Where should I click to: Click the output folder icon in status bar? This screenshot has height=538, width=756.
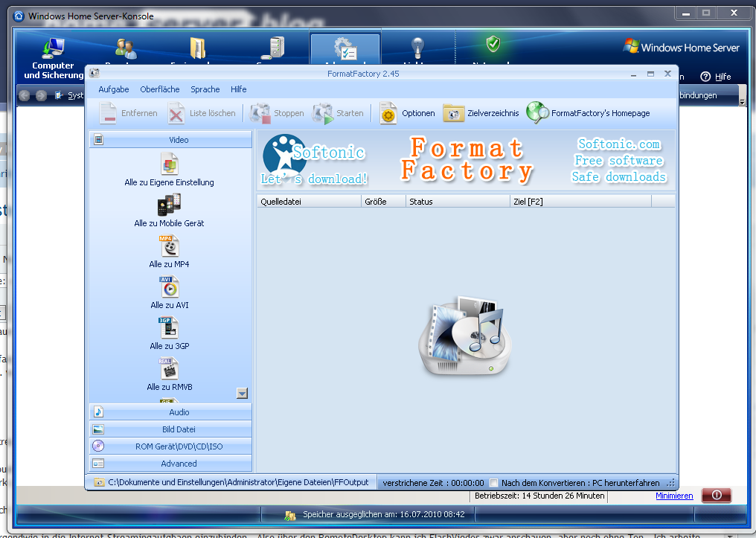(99, 482)
